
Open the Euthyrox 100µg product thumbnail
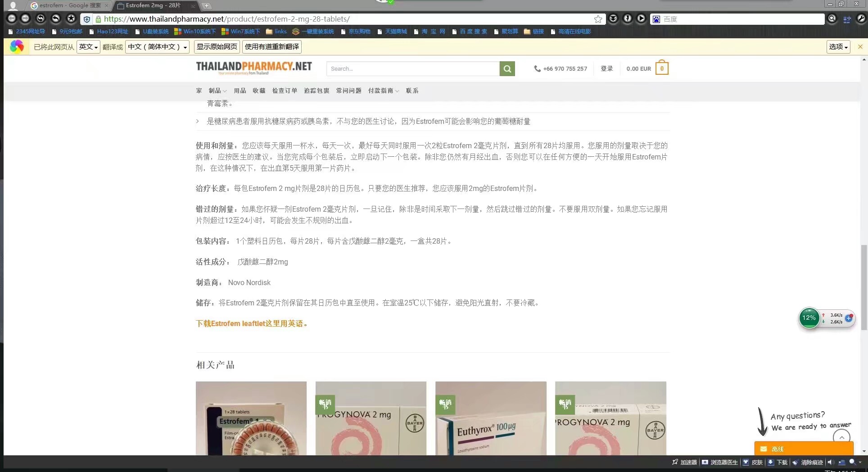tap(491, 418)
